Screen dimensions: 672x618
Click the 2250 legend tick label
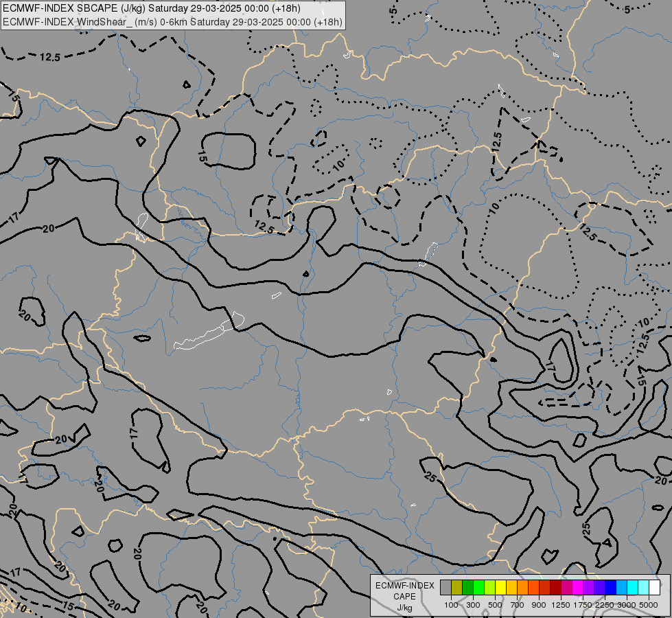[x=605, y=605]
